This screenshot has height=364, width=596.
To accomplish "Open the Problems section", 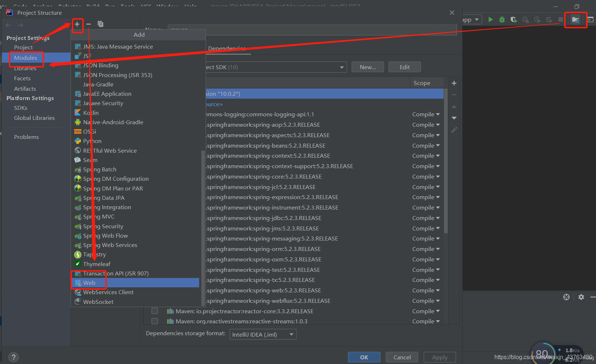I will pos(26,137).
